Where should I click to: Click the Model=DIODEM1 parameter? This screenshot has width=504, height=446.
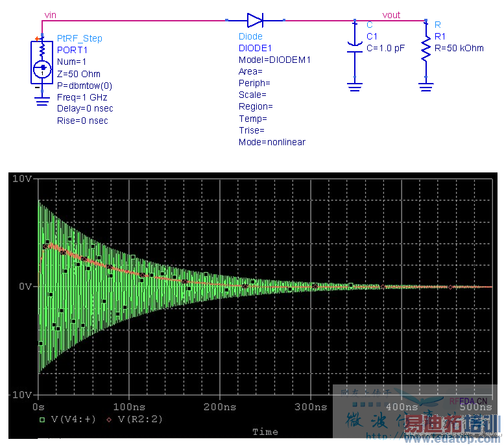point(274,60)
